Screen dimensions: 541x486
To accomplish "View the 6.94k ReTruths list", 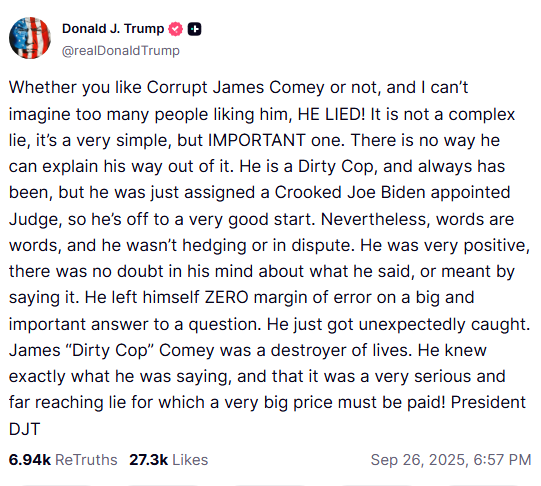I will click(x=63, y=460).
